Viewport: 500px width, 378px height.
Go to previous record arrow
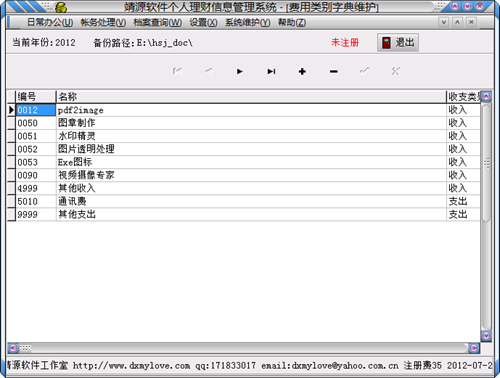(x=209, y=71)
